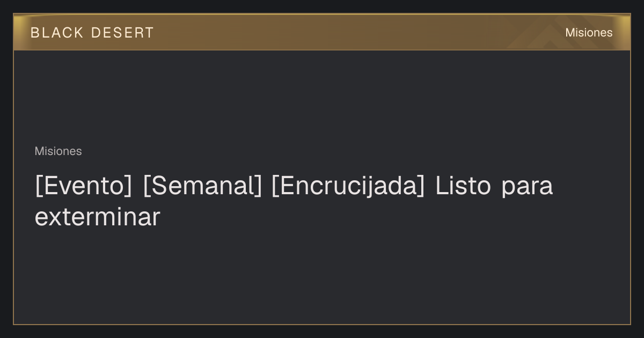Click the word "DESERT" in the logo
The height and width of the screenshot is (338, 644).
pos(122,33)
